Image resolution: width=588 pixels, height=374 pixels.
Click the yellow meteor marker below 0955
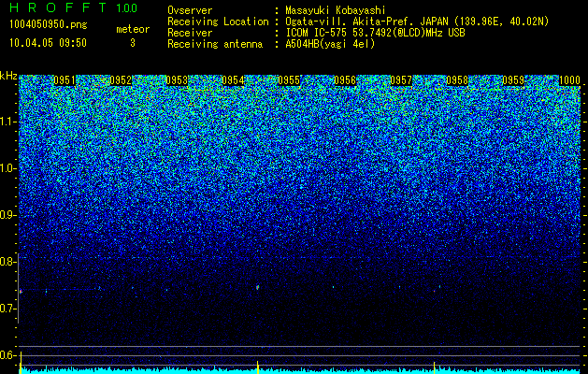pyautogui.click(x=258, y=367)
